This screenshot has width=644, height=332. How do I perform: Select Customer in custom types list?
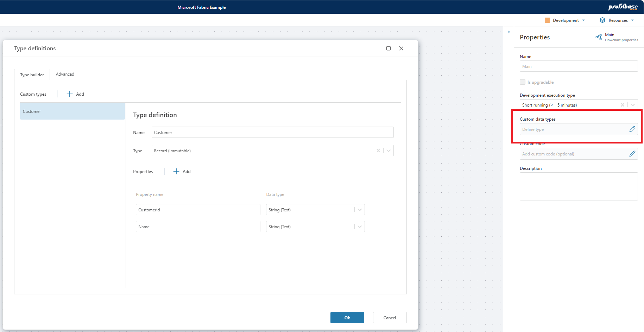[x=72, y=111]
